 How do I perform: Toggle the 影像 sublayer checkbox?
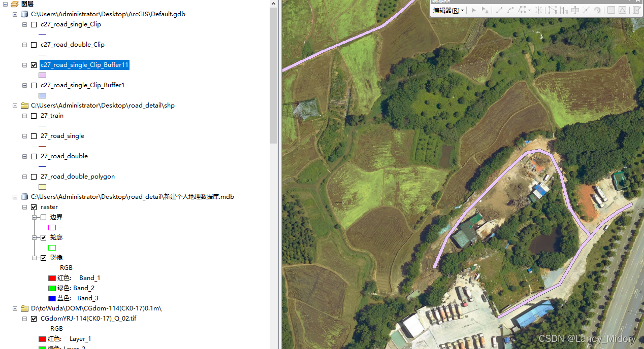(44, 258)
